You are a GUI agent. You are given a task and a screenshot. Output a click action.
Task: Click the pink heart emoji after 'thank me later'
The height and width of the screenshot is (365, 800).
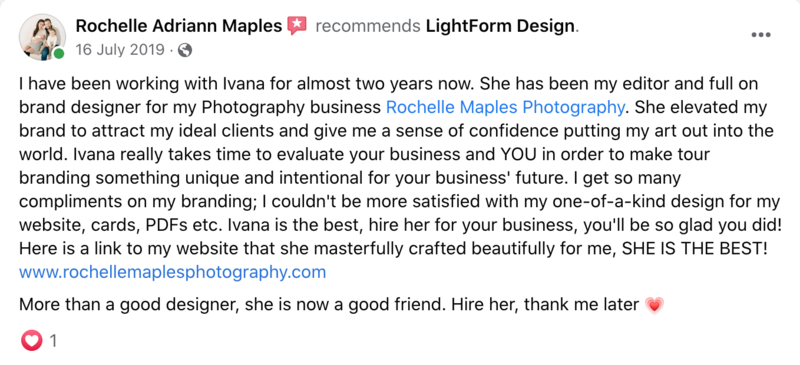click(654, 305)
